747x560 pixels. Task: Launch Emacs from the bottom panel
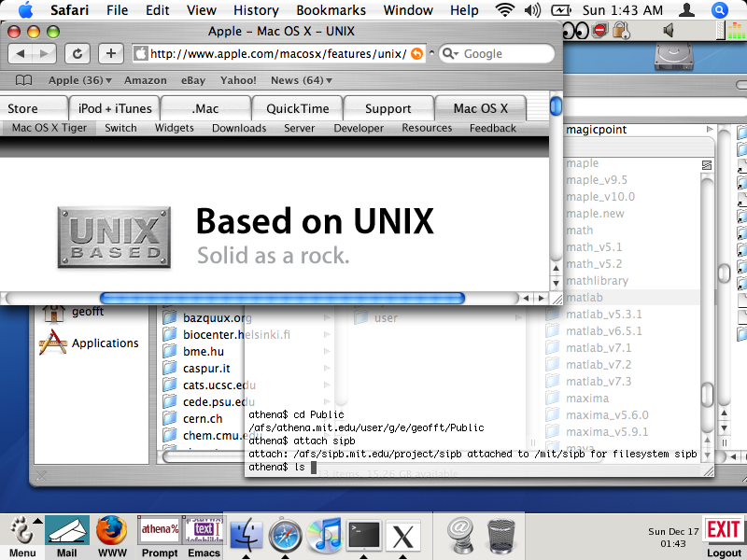(204, 536)
